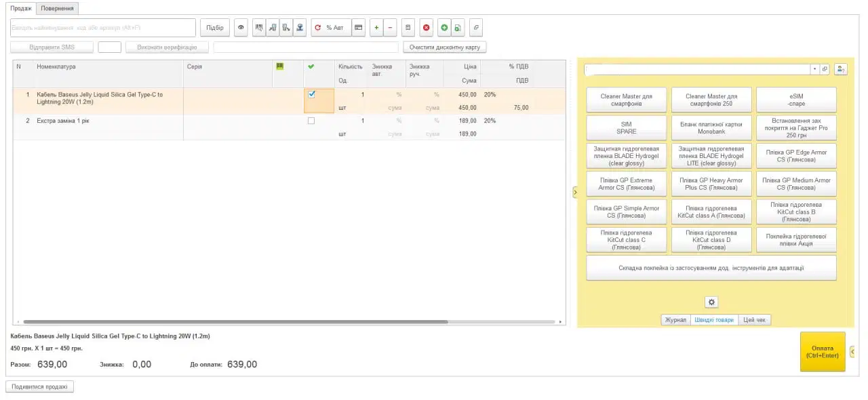Add Встановлення зах покриття на Гаджет Pro
The width and height of the screenshot is (868, 400).
click(796, 127)
